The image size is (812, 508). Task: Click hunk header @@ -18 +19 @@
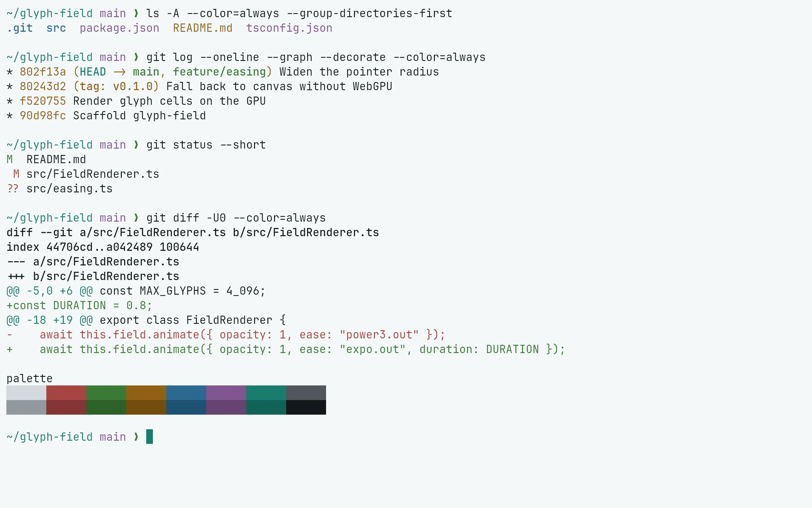50,320
